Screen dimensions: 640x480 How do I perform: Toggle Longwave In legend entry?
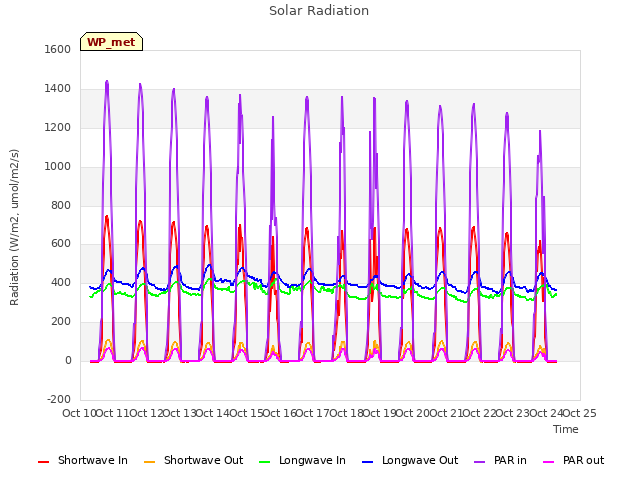(x=302, y=460)
